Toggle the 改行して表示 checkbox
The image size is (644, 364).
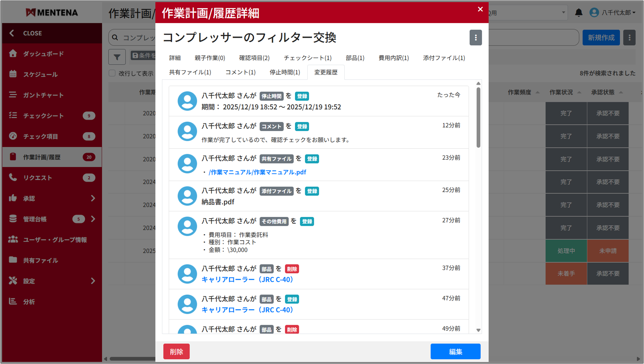click(112, 73)
